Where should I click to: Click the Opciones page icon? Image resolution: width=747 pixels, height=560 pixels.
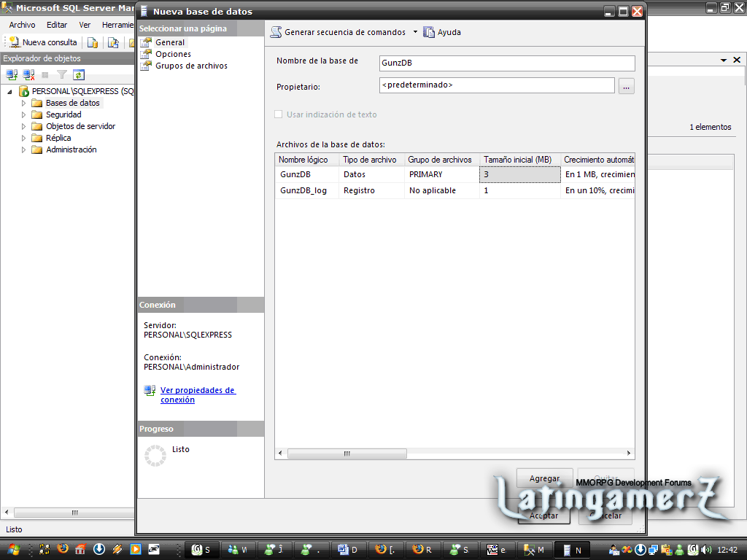[146, 54]
